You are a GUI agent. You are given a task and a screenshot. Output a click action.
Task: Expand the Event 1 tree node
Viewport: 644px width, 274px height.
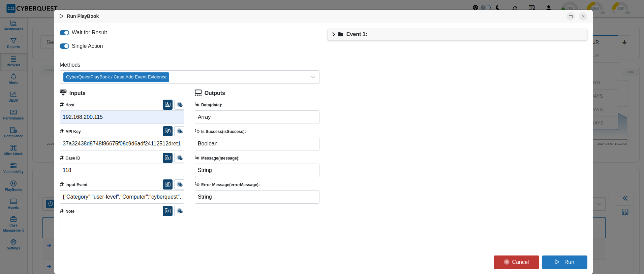coord(334,34)
